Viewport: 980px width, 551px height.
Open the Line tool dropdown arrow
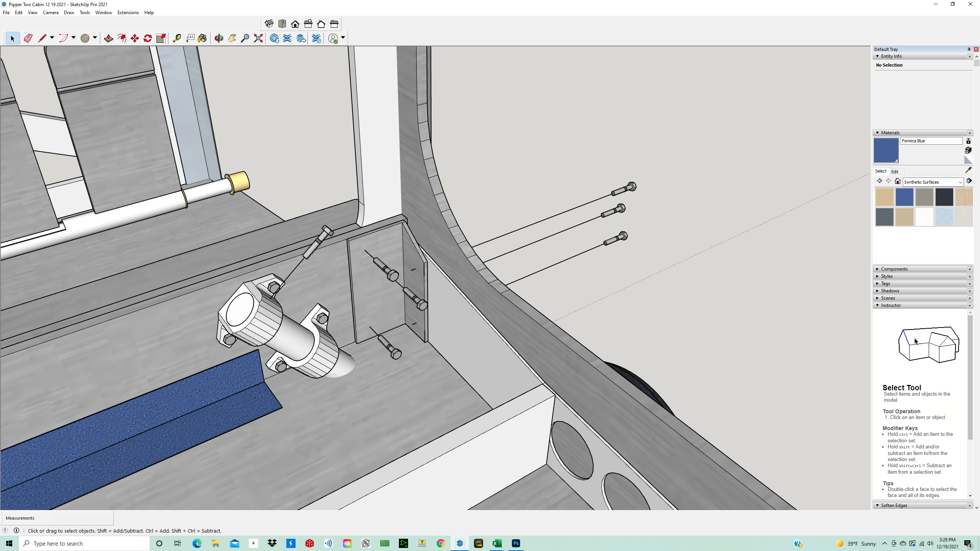(52, 37)
